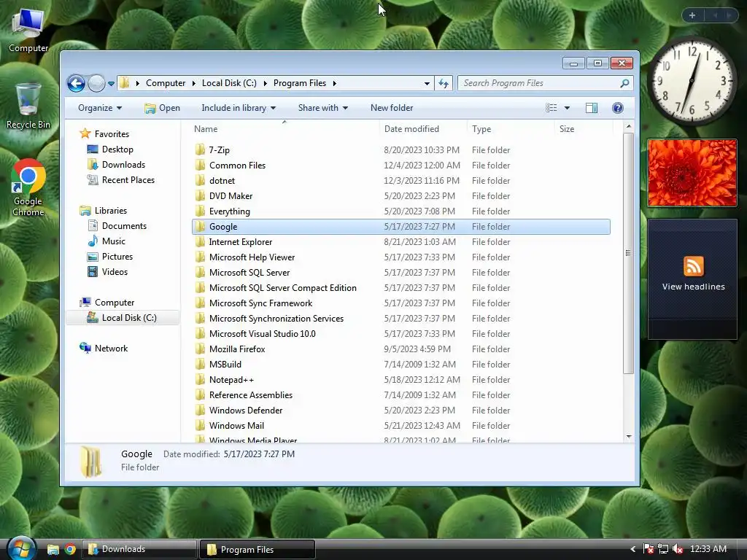The width and height of the screenshot is (747, 560).
Task: Select Network in navigation pane
Action: pos(111,348)
